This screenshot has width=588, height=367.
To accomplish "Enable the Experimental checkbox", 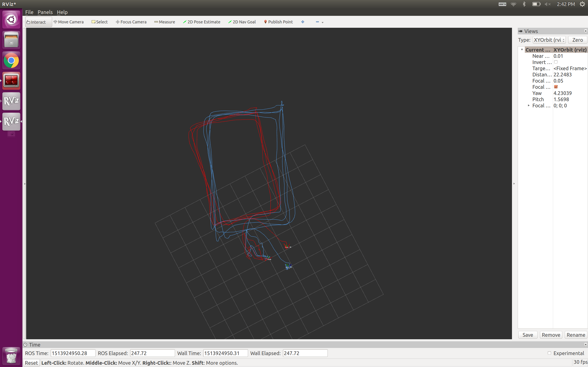I will 550,353.
